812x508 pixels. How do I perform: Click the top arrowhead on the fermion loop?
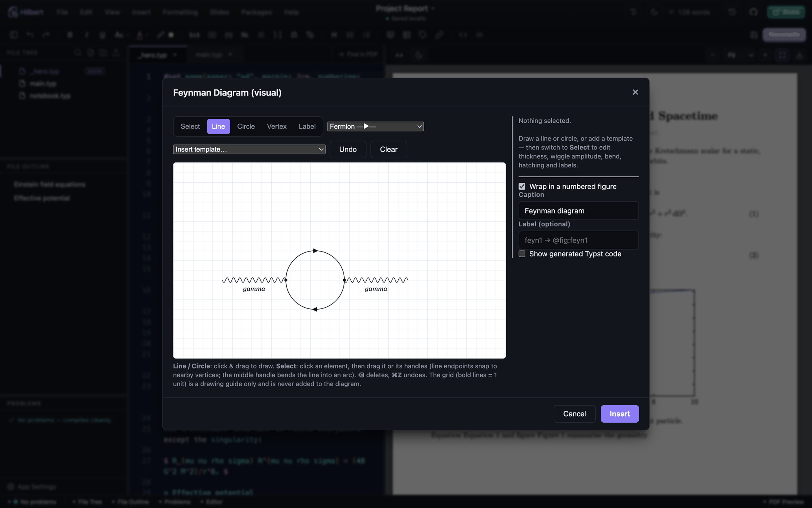pyautogui.click(x=315, y=251)
